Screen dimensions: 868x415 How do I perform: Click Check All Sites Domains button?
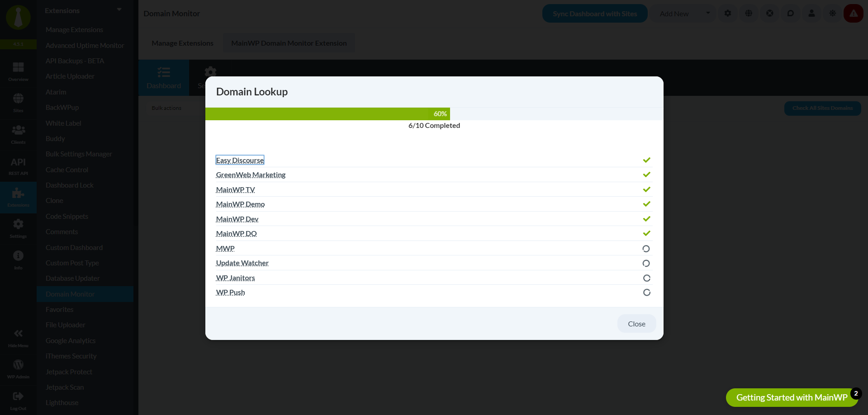[822, 108]
